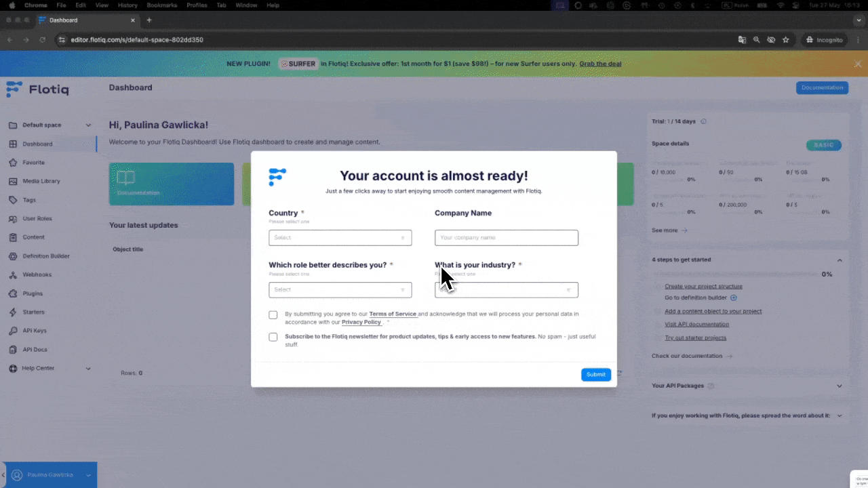The height and width of the screenshot is (488, 868).
Task: Click the Company Name input field
Action: tap(507, 238)
